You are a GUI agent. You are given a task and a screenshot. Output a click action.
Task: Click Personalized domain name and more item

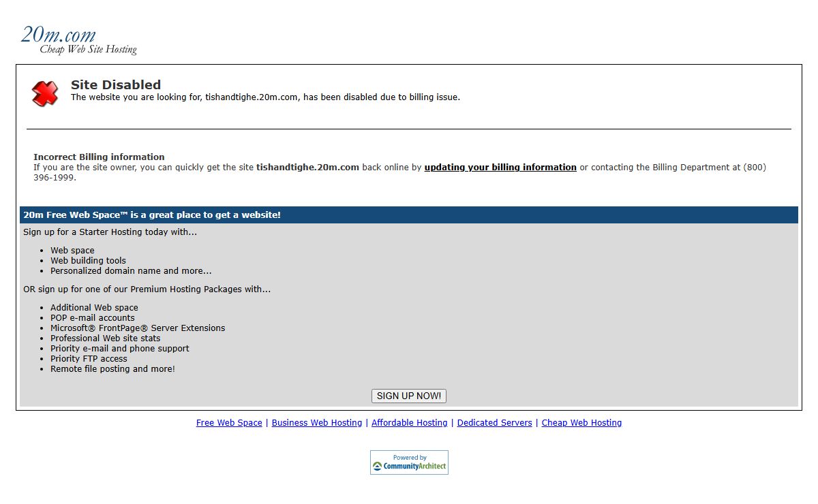131,270
